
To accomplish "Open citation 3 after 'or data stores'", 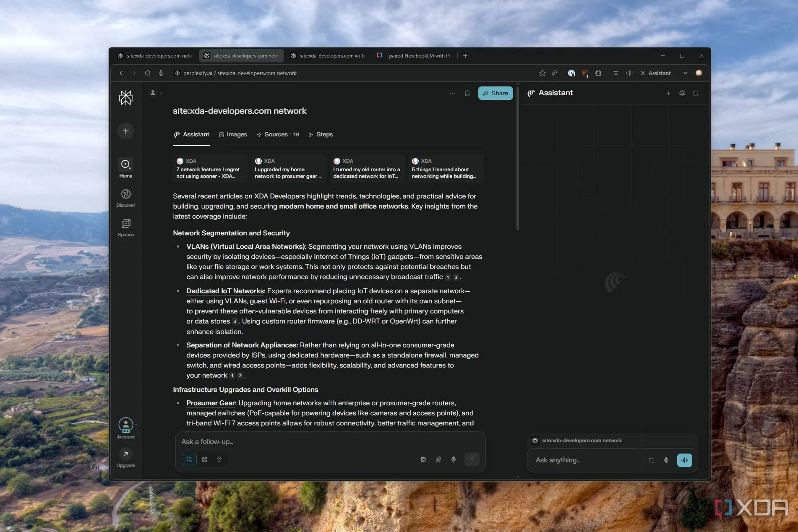I will (x=235, y=321).
